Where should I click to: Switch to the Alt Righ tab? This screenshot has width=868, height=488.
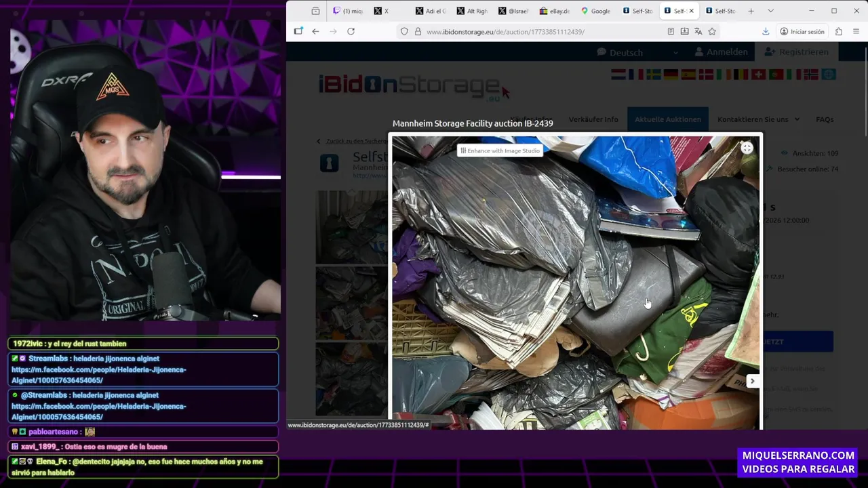coord(472,11)
